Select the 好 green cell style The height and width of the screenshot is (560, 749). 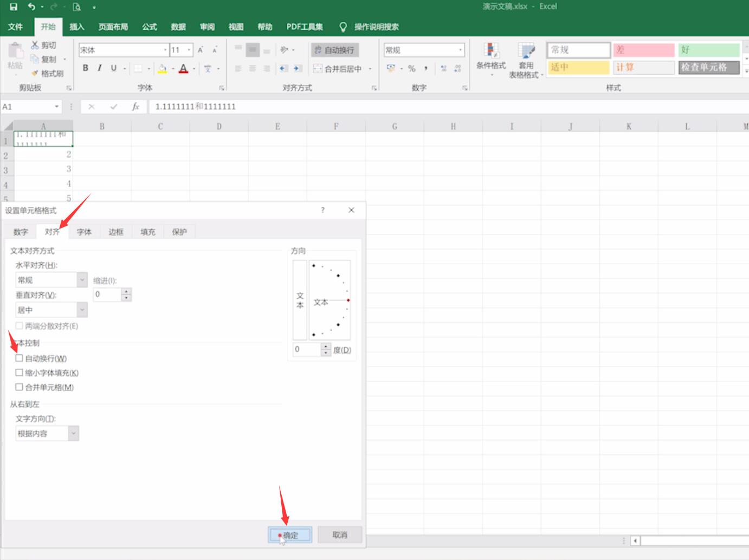[x=708, y=50]
